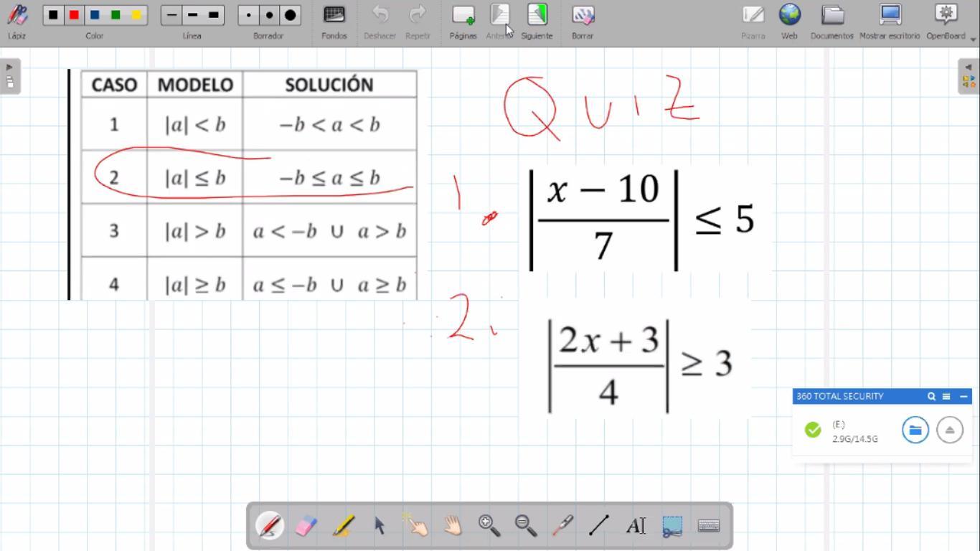Pick the yellow pen color
Viewport: 980px width, 551px height.
click(x=136, y=15)
